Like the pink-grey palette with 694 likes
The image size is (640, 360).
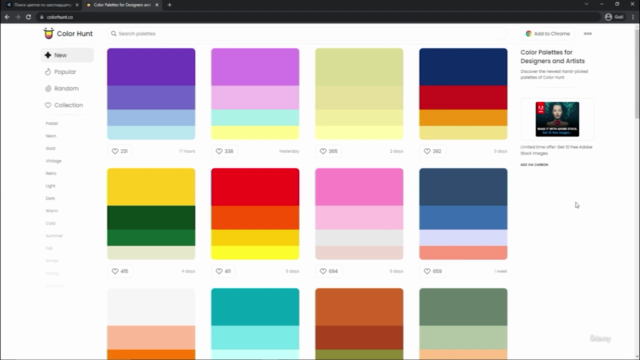click(x=328, y=271)
